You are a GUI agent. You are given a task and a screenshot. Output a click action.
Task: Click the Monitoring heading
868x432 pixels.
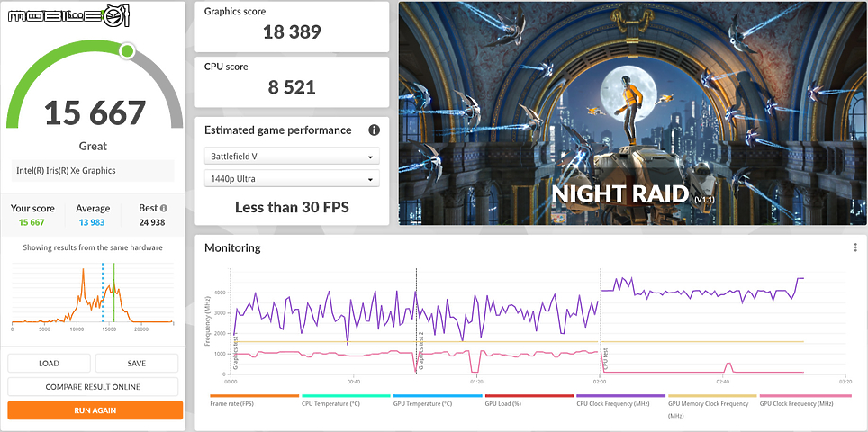point(232,247)
